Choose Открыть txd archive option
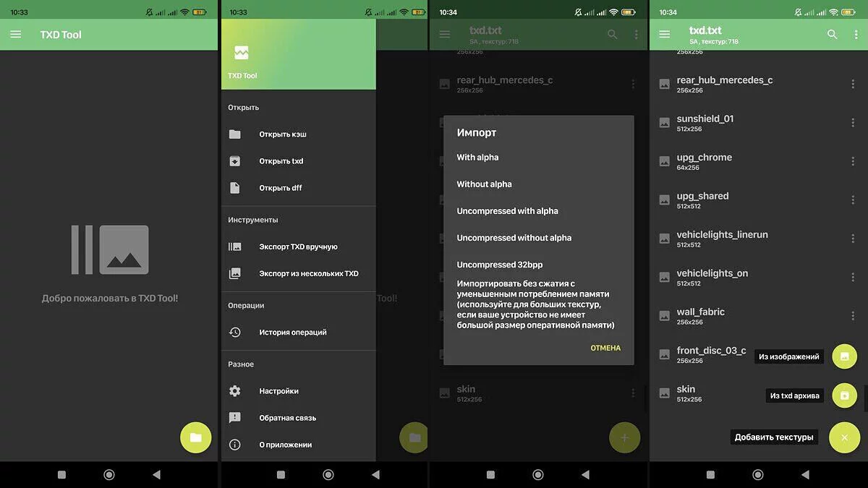The width and height of the screenshot is (868, 488). [281, 161]
